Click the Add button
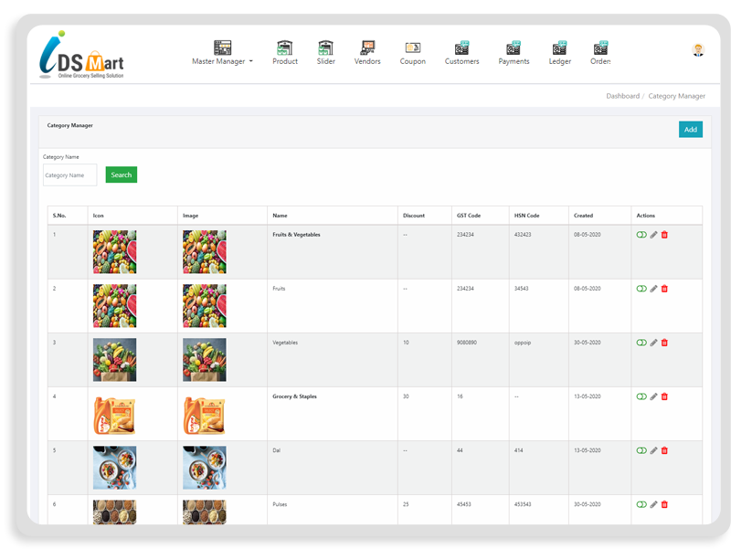 [692, 129]
